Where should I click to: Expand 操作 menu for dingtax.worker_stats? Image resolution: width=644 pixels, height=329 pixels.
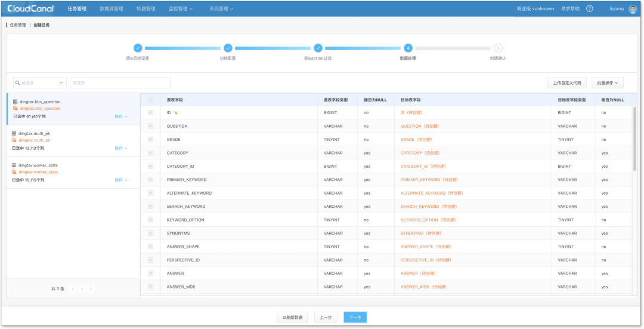(120, 180)
